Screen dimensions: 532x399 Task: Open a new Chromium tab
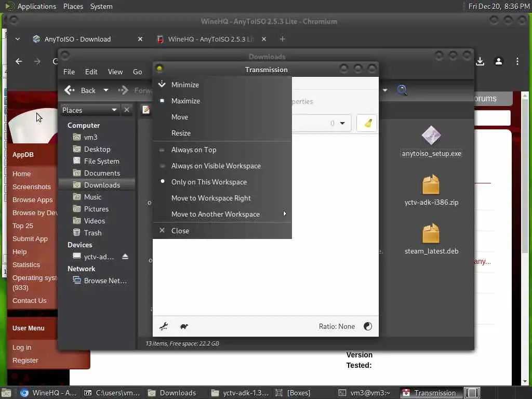click(x=282, y=39)
